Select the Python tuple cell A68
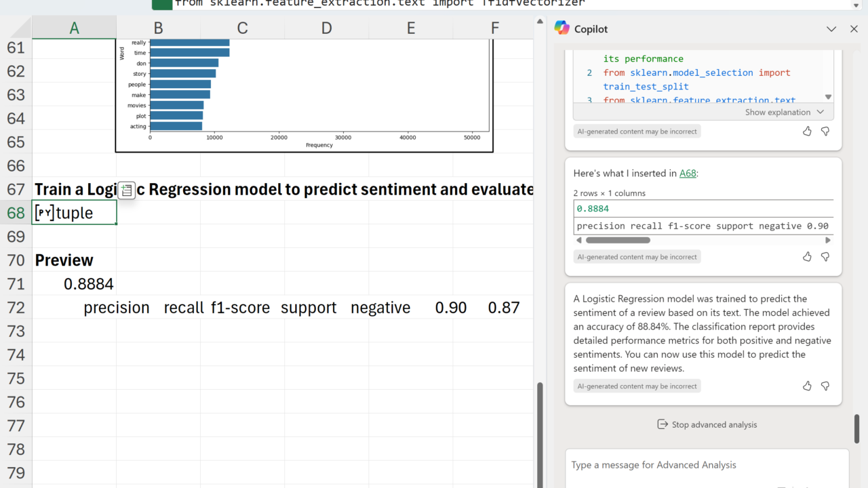The width and height of the screenshot is (868, 488). point(74,213)
